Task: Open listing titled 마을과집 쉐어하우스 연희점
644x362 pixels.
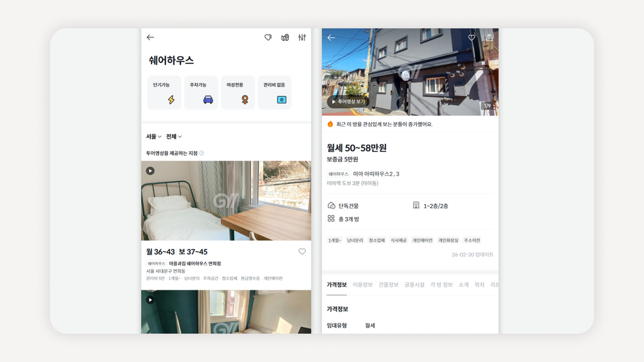Action: (195, 263)
